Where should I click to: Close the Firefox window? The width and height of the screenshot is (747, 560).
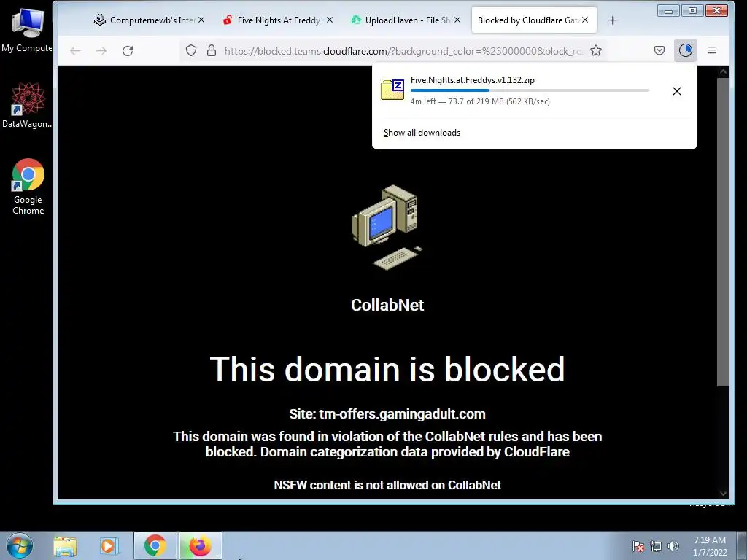pos(716,10)
